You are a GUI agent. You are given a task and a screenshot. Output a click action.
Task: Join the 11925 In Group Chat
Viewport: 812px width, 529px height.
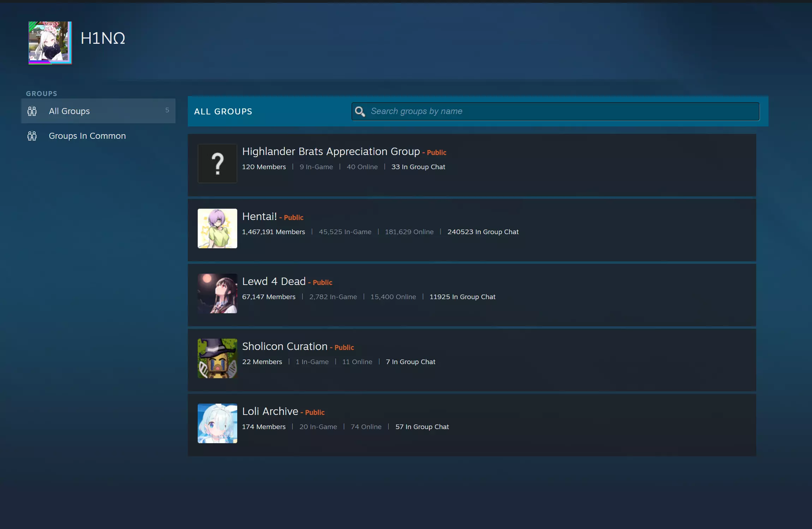tap(462, 297)
